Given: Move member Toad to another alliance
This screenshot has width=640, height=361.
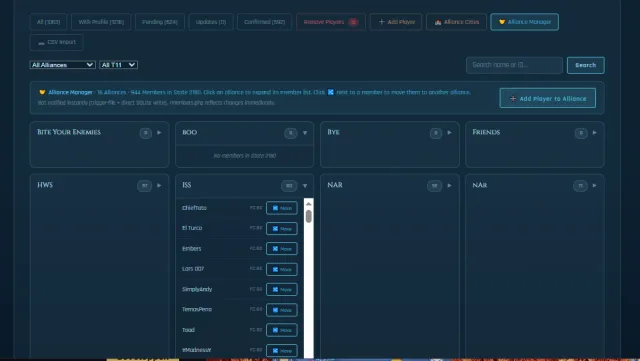Looking at the screenshot, I should pyautogui.click(x=282, y=330).
